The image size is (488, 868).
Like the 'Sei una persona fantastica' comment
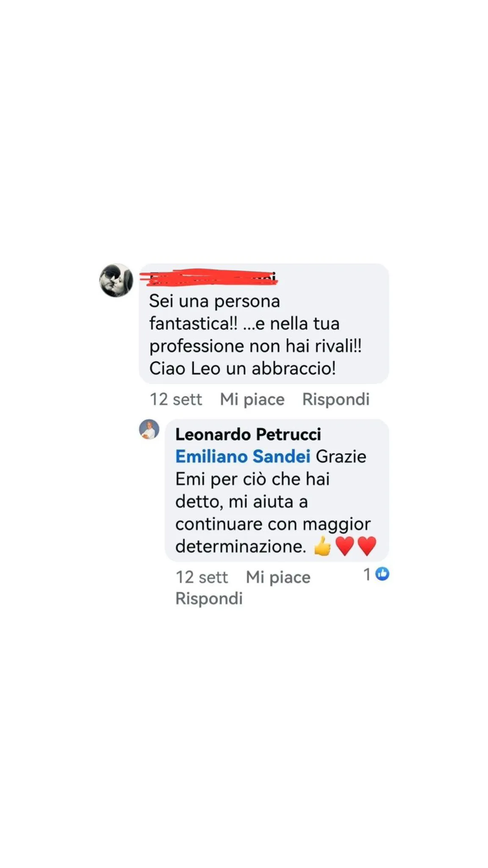coord(252,399)
